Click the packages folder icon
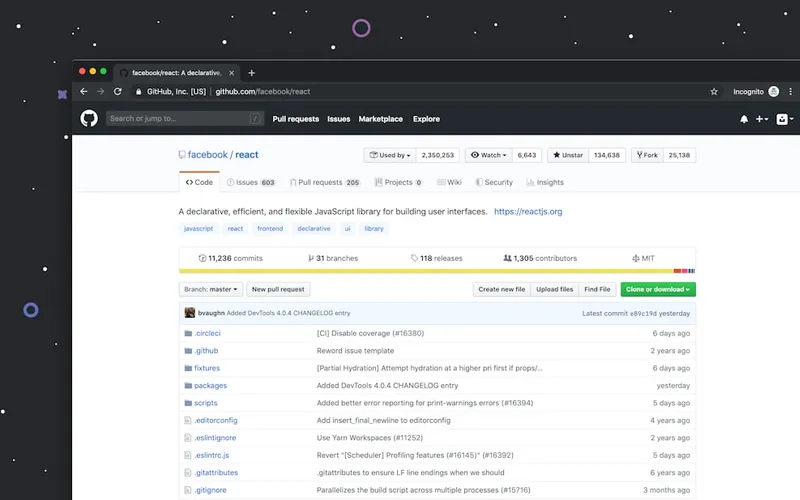This screenshot has height=500, width=800. point(188,386)
